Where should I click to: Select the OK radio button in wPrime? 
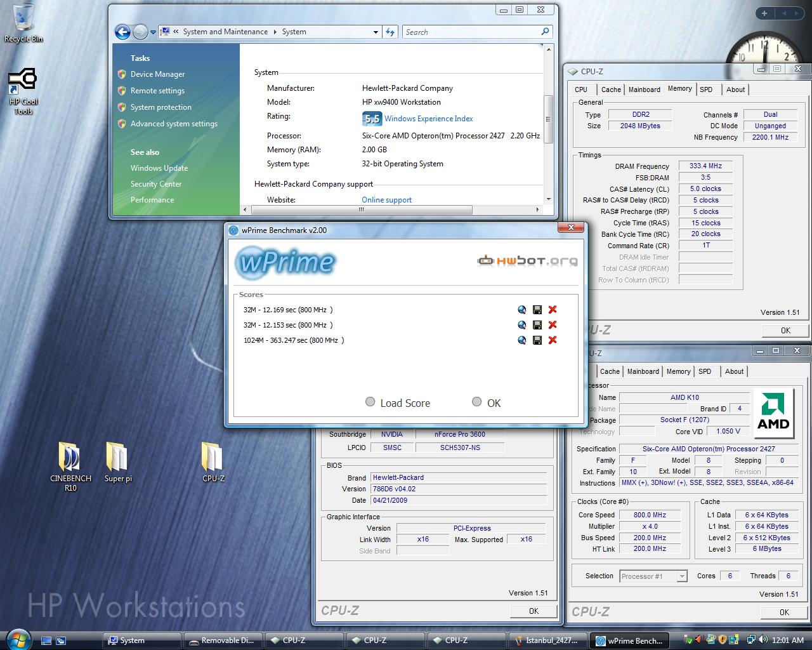coord(477,402)
